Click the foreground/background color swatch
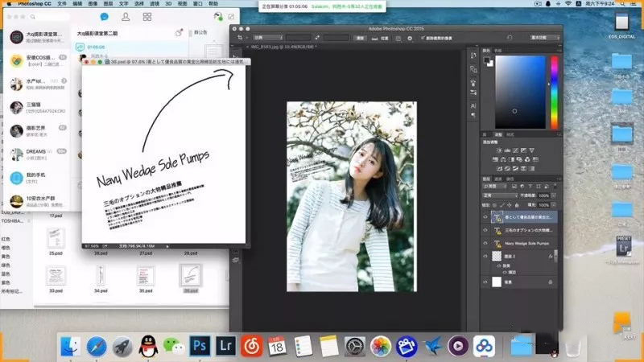The image size is (644, 362). (x=489, y=62)
